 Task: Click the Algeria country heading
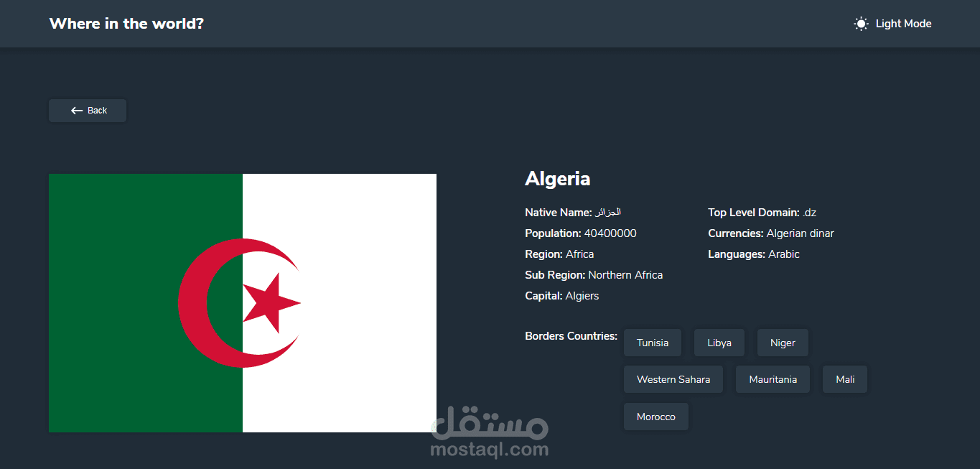pos(558,178)
